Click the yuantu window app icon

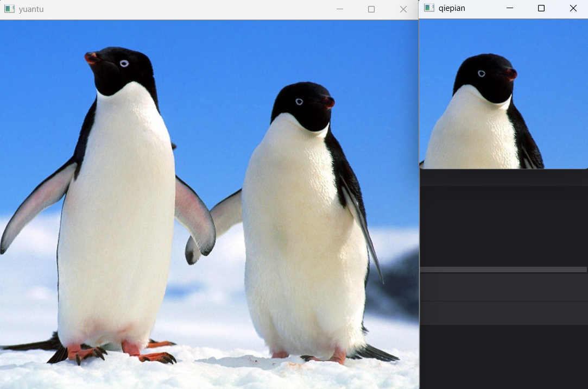9,9
